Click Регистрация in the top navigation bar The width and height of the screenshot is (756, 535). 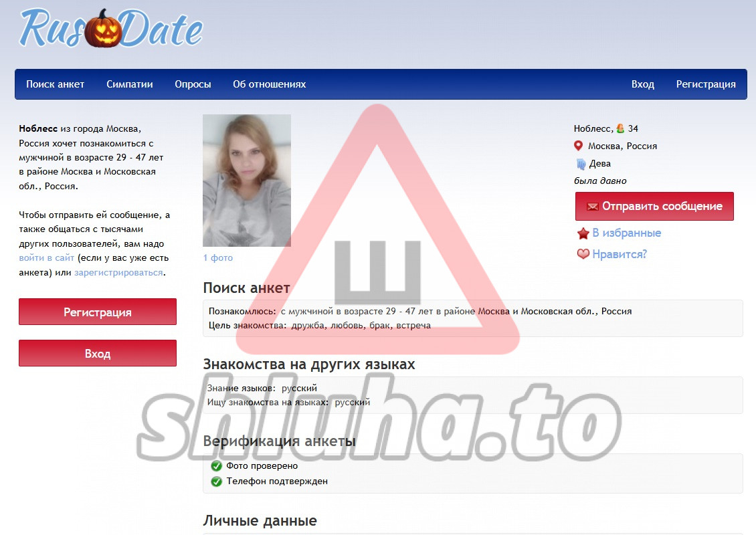point(706,84)
